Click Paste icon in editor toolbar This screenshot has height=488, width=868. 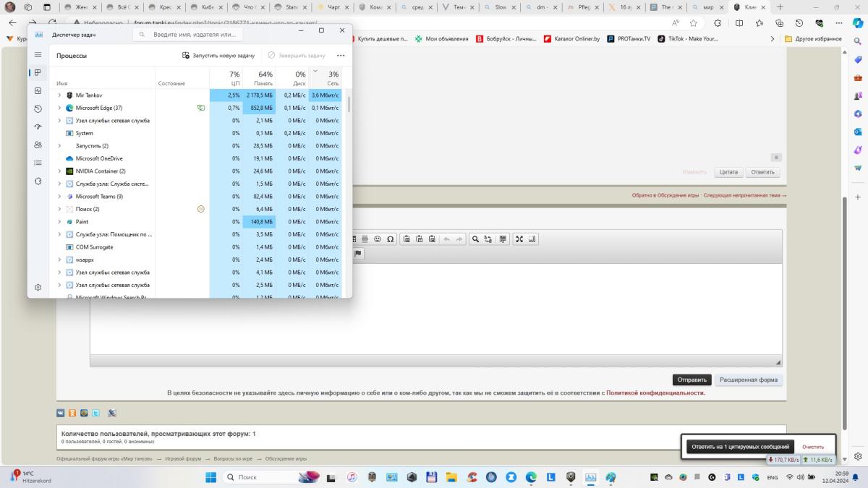point(407,239)
